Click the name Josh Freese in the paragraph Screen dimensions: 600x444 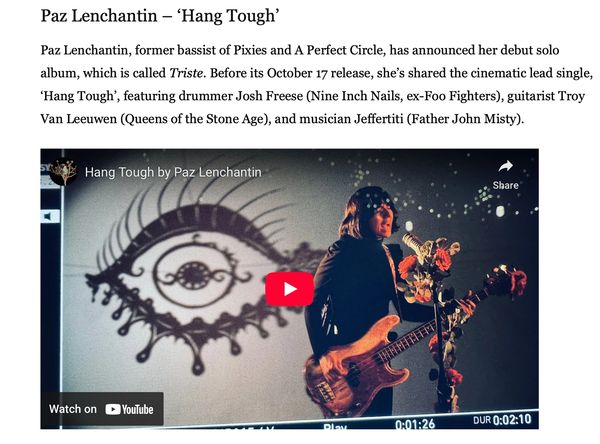coord(269,96)
